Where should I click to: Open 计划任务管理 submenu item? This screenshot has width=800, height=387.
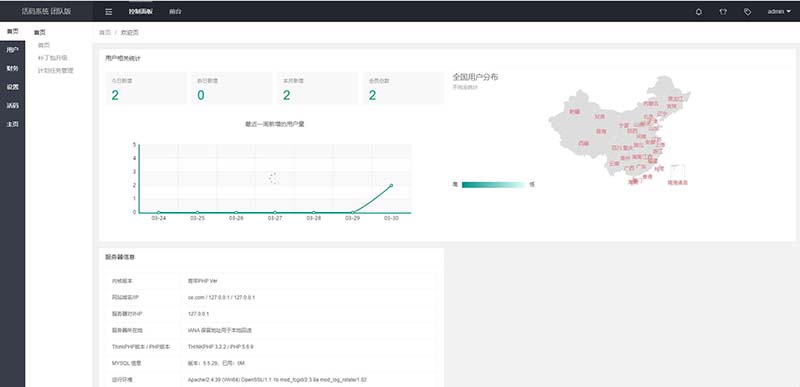56,70
